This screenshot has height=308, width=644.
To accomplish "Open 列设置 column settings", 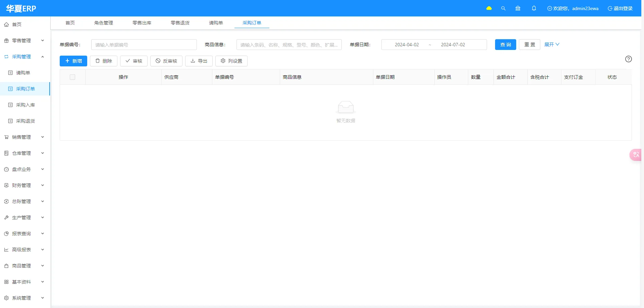I will 231,61.
